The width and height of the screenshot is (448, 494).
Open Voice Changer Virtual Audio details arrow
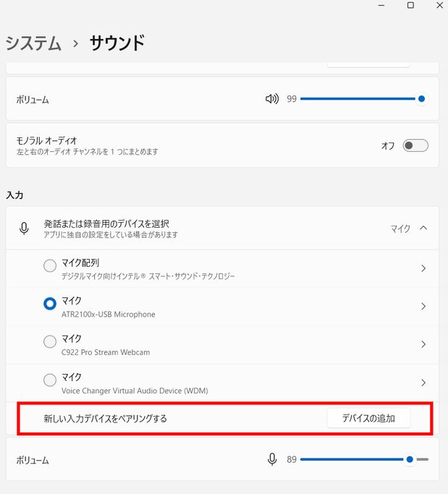tap(423, 383)
